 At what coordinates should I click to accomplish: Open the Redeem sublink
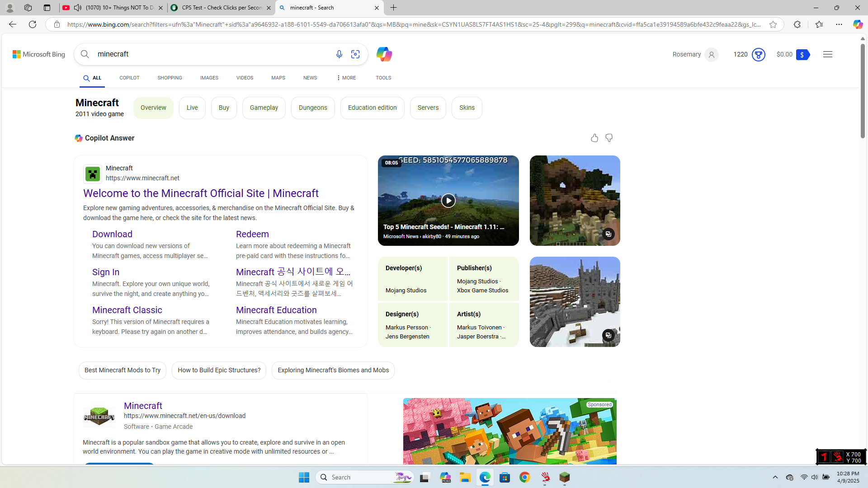[x=252, y=234]
